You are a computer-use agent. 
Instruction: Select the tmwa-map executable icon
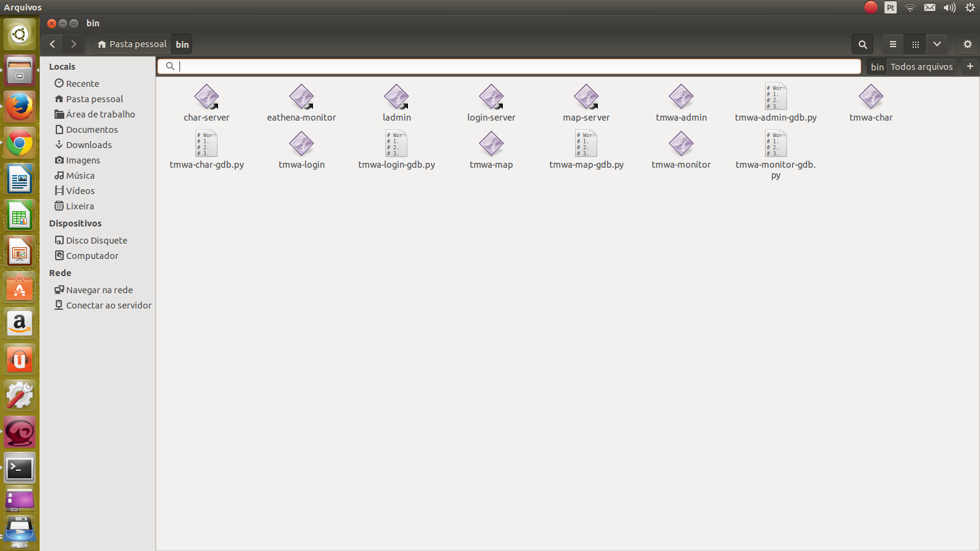pyautogui.click(x=491, y=144)
